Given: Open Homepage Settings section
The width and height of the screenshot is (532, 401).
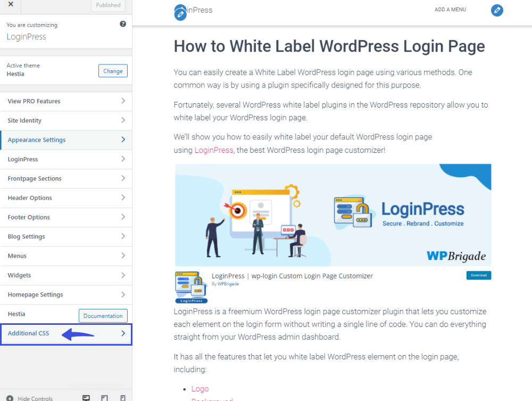Looking at the screenshot, I should [x=66, y=294].
